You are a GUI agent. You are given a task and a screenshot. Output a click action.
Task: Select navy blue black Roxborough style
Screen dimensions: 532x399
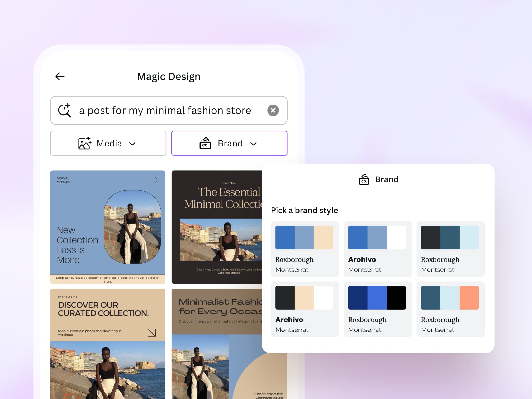(x=378, y=309)
